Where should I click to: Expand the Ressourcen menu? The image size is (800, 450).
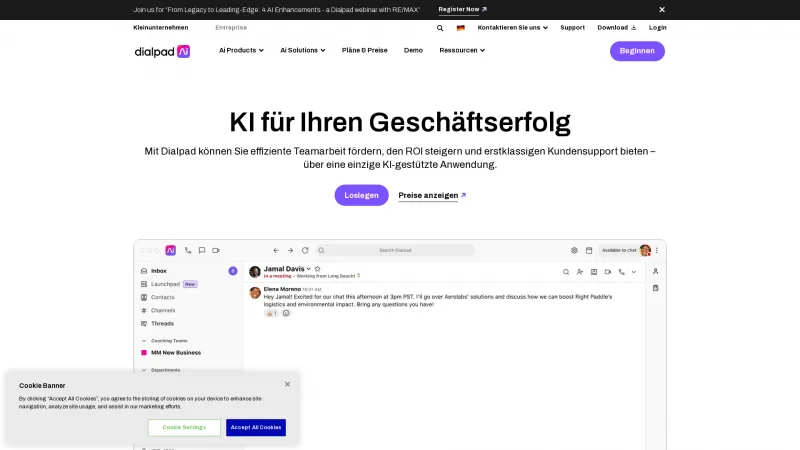tap(462, 51)
